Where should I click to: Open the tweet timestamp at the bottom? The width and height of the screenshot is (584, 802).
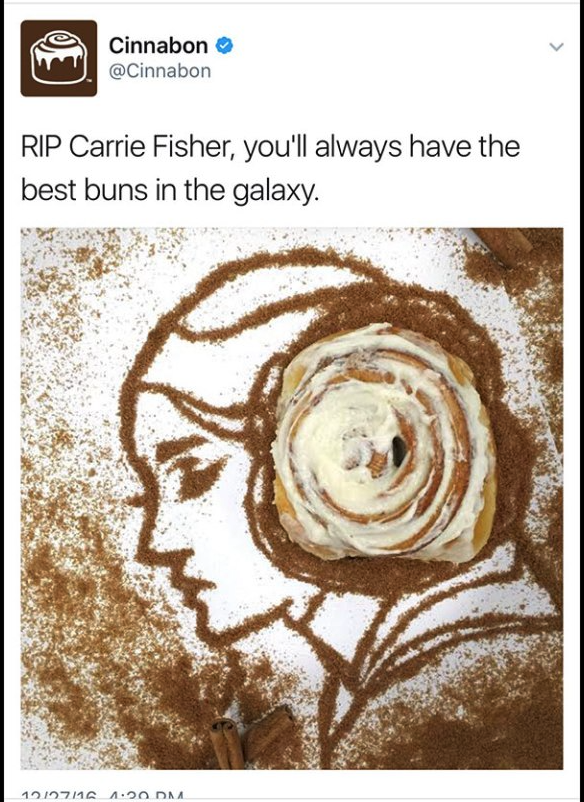(x=97, y=796)
